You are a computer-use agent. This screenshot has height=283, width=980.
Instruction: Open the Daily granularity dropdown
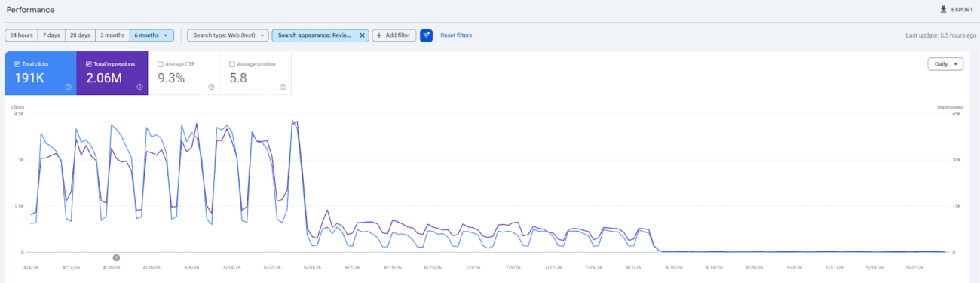tap(945, 64)
